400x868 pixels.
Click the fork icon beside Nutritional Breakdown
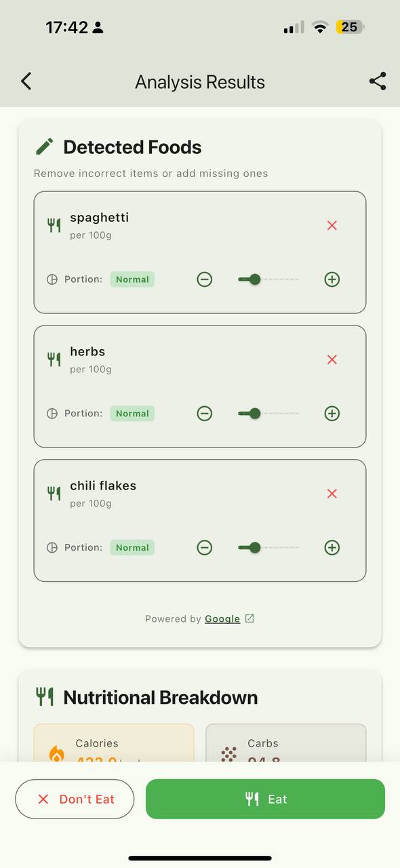pyautogui.click(x=44, y=696)
